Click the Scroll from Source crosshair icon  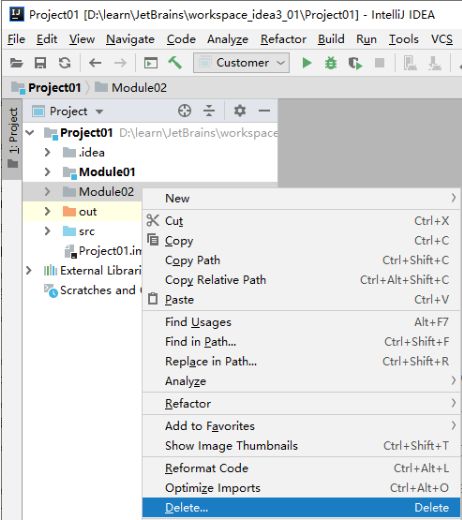click(x=184, y=111)
